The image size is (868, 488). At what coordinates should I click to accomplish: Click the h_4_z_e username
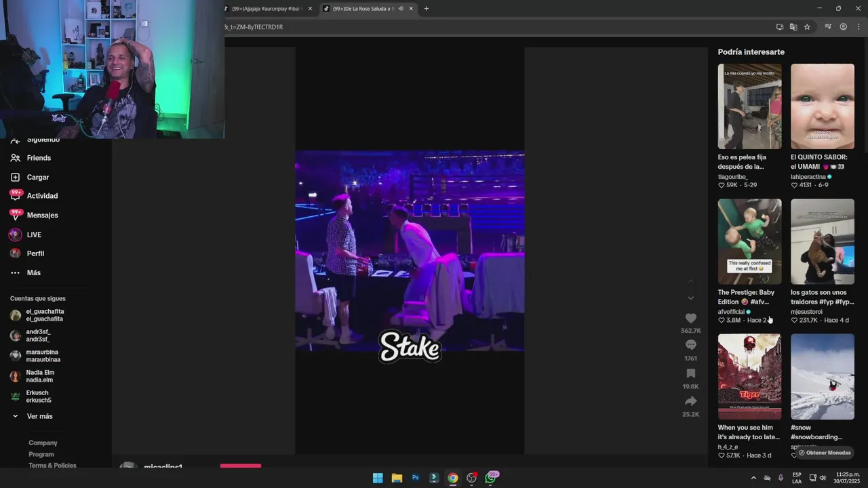tap(728, 447)
